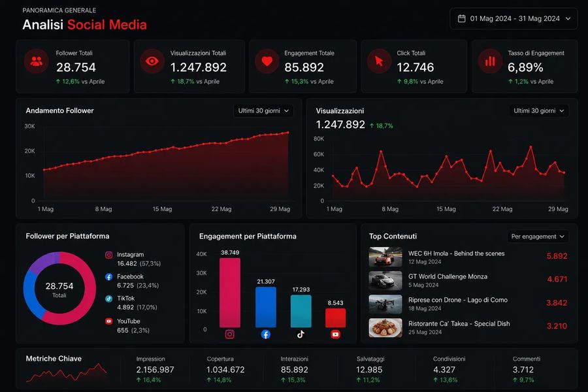Click YouTube icon under engagement bar chart
588x392 pixels.
(x=335, y=335)
